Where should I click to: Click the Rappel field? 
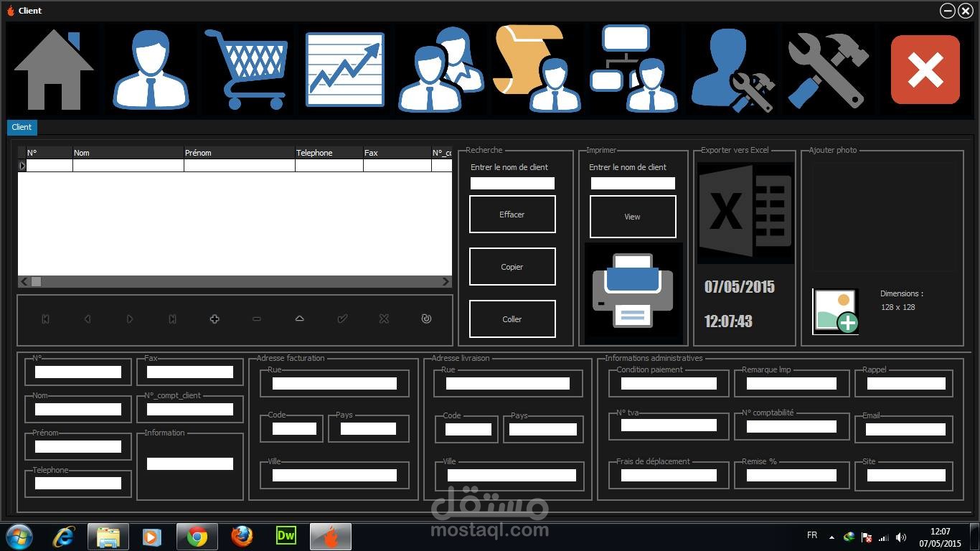tap(906, 384)
